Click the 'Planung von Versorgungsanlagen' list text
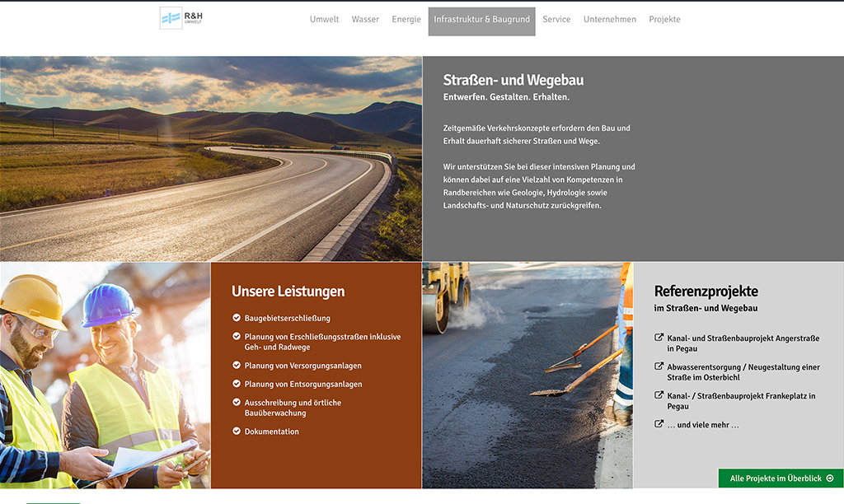This screenshot has width=844, height=504. tap(303, 366)
